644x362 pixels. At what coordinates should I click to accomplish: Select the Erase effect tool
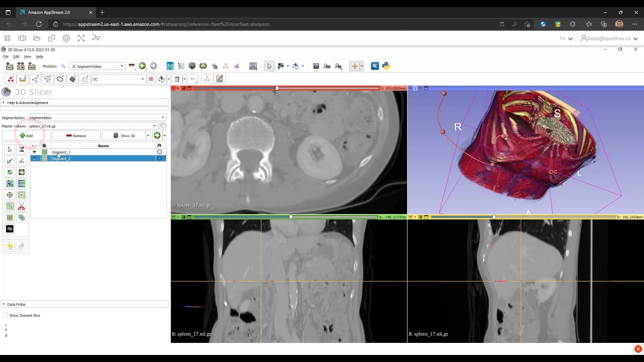[10, 172]
